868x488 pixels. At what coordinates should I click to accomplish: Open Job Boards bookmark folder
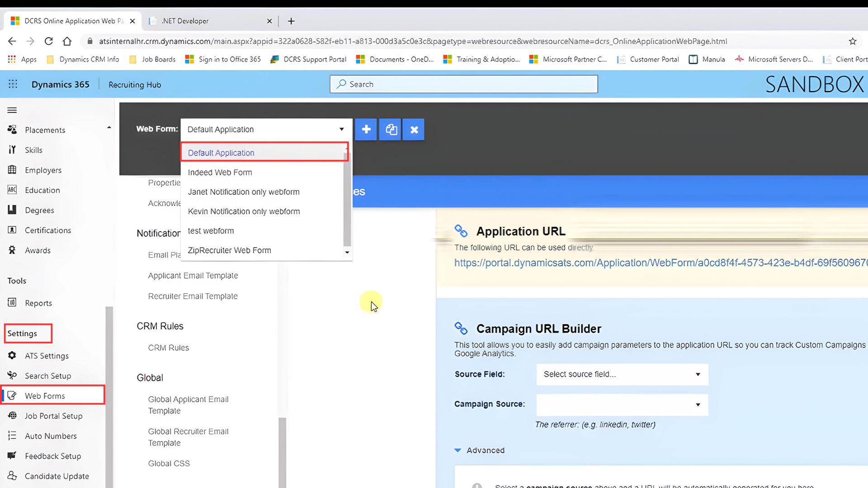coord(152,60)
